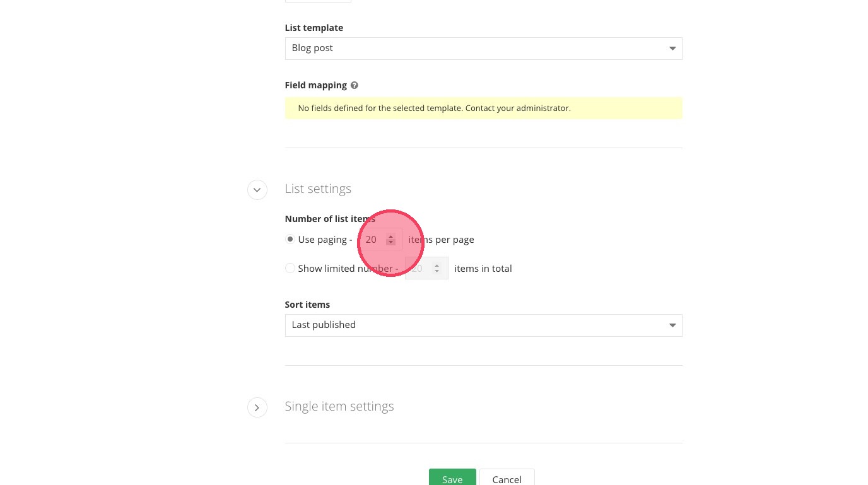Increase items per page with up arrow
This screenshot has width=868, height=485.
coord(391,237)
